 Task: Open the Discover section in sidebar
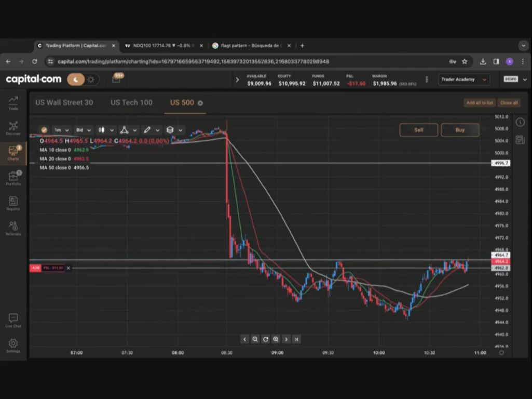[x=13, y=128]
